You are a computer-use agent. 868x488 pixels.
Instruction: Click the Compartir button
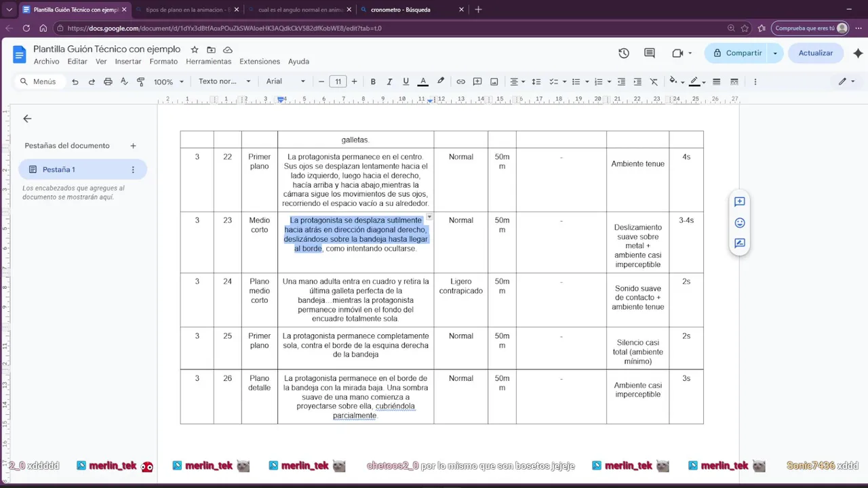coord(736,53)
